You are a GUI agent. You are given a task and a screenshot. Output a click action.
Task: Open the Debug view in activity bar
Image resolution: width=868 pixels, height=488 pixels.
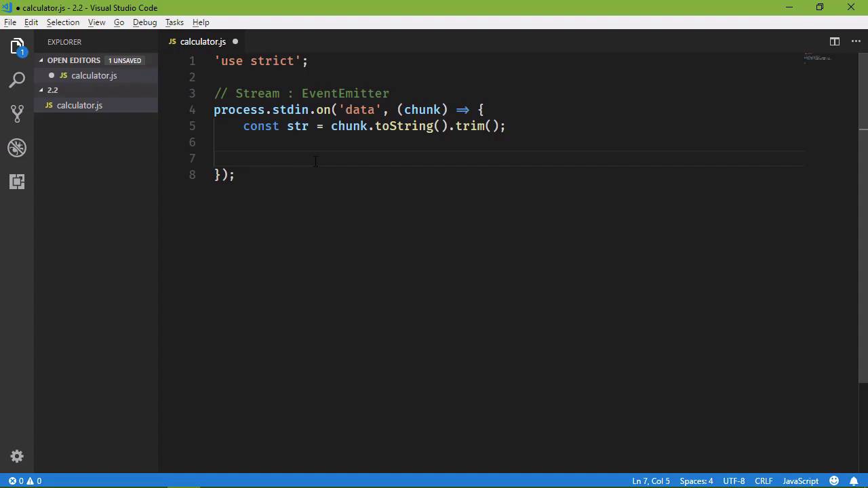tap(17, 147)
